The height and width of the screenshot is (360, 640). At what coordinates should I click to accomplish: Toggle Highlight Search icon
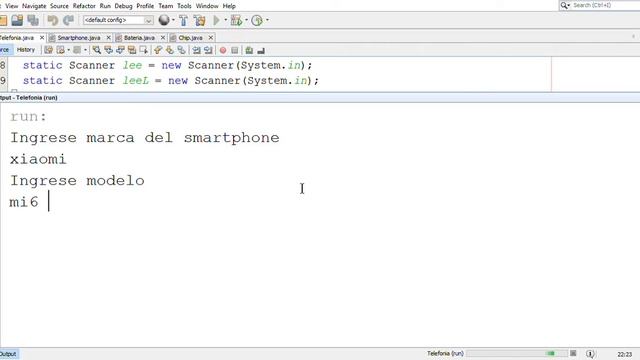pos(132,50)
